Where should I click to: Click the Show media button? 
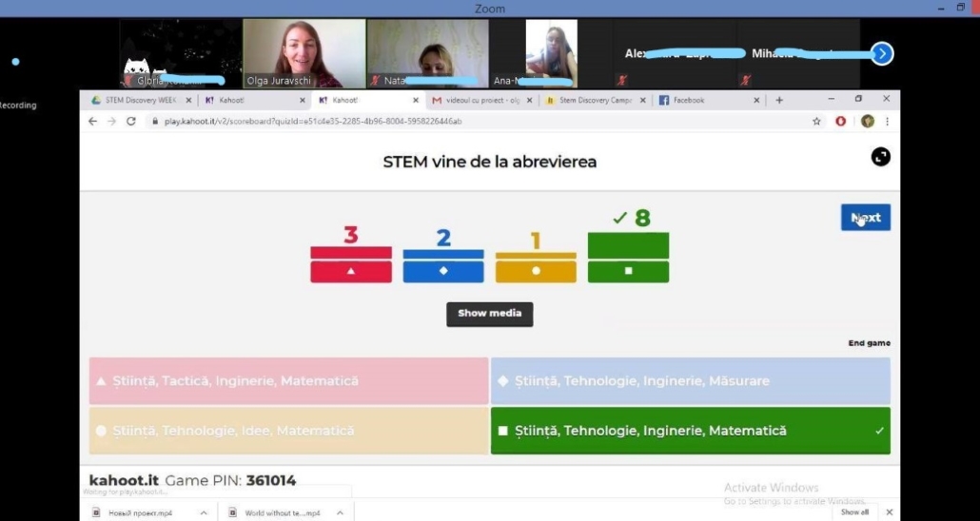pyautogui.click(x=489, y=314)
